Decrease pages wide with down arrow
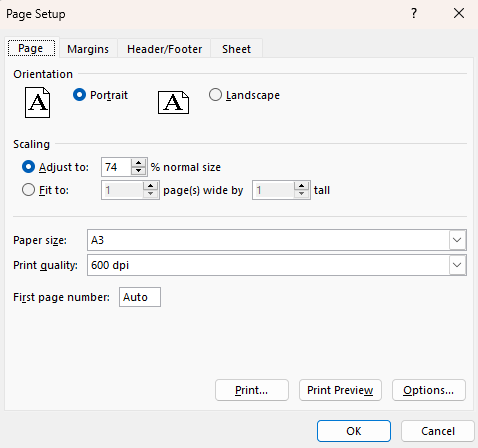Viewport: 478px width, 448px height. click(151, 194)
